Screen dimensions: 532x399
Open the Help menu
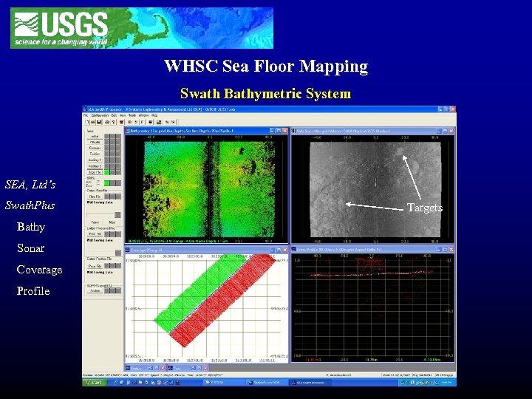click(154, 115)
